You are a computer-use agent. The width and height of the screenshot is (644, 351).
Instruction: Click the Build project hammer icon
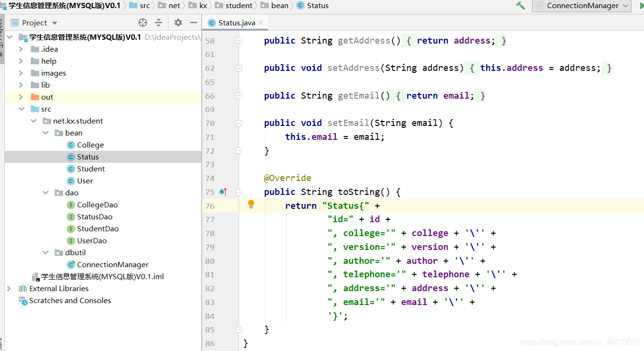tap(520, 6)
